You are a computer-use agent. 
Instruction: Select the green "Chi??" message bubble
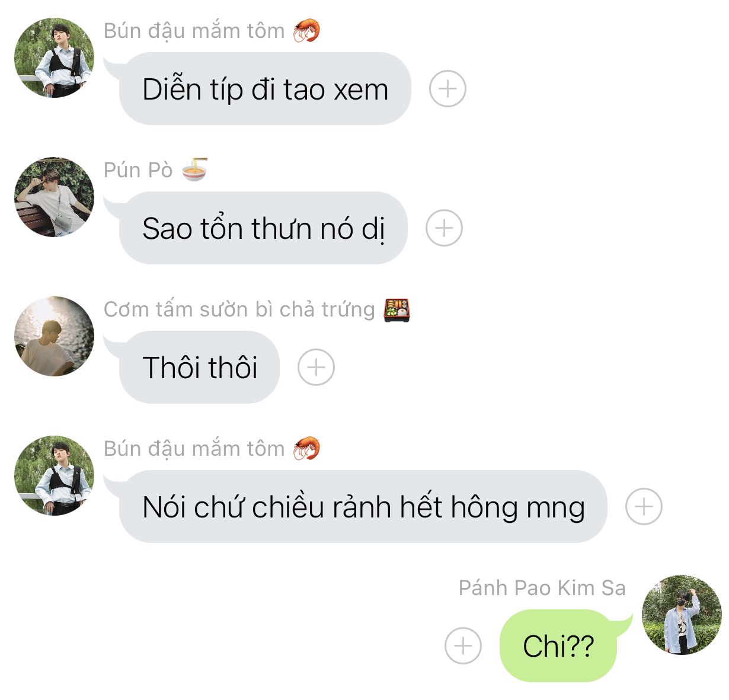click(x=558, y=646)
